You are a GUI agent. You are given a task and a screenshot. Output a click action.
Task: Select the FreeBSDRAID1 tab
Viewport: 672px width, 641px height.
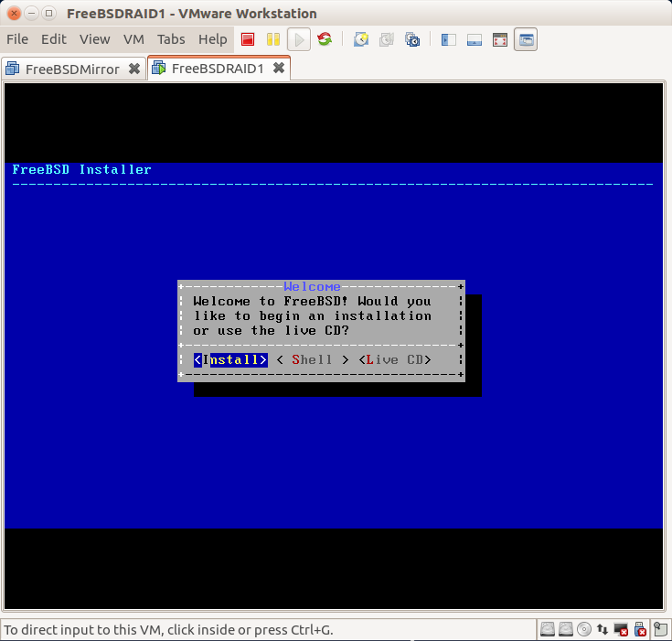click(218, 69)
